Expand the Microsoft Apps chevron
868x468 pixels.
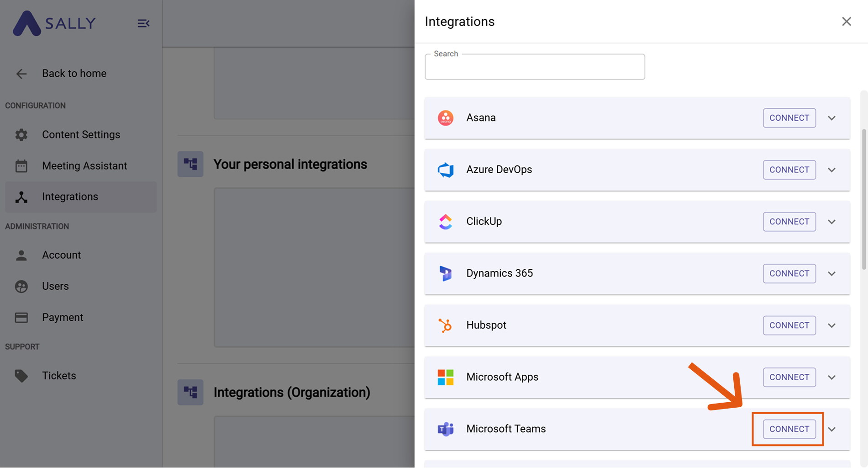point(832,378)
